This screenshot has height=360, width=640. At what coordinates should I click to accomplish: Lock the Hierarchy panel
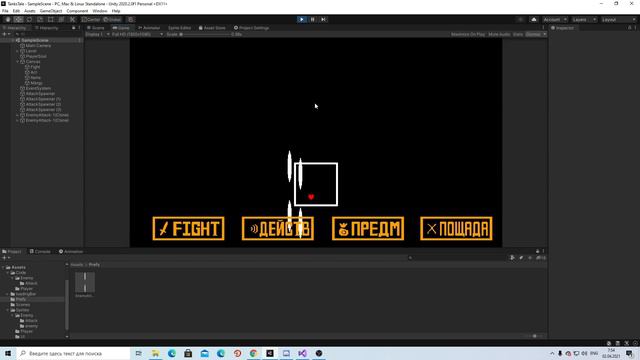click(74, 28)
